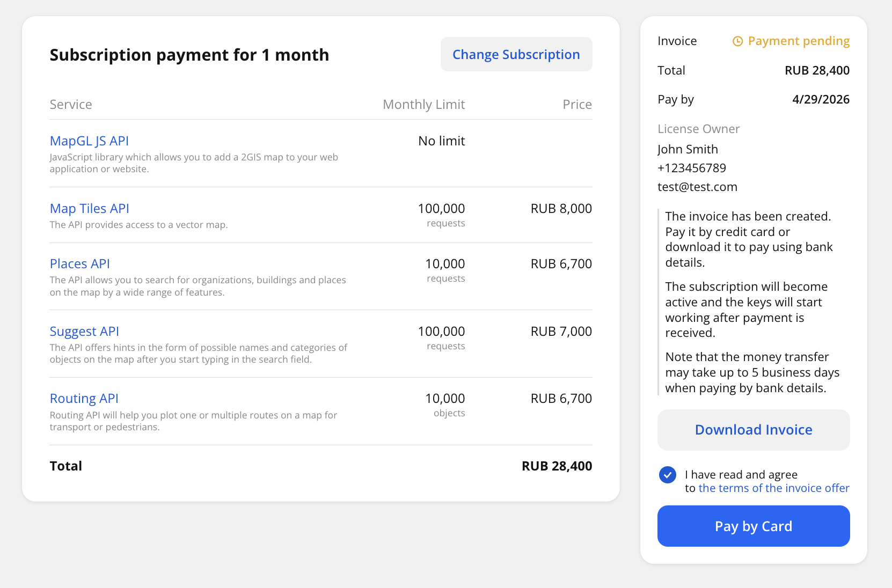
Task: Open the MapGL JS API link
Action: click(x=89, y=141)
